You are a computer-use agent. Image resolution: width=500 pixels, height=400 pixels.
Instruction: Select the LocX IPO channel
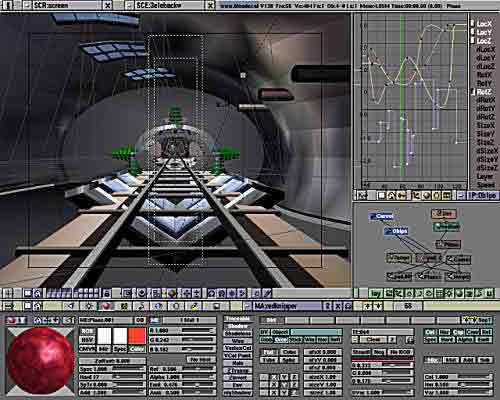point(484,24)
